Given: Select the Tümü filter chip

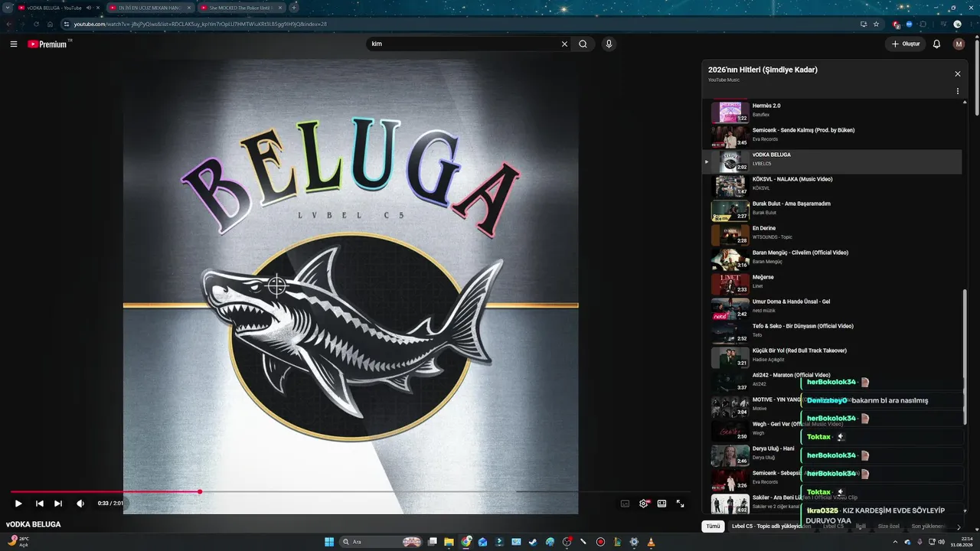Looking at the screenshot, I should click(x=713, y=527).
